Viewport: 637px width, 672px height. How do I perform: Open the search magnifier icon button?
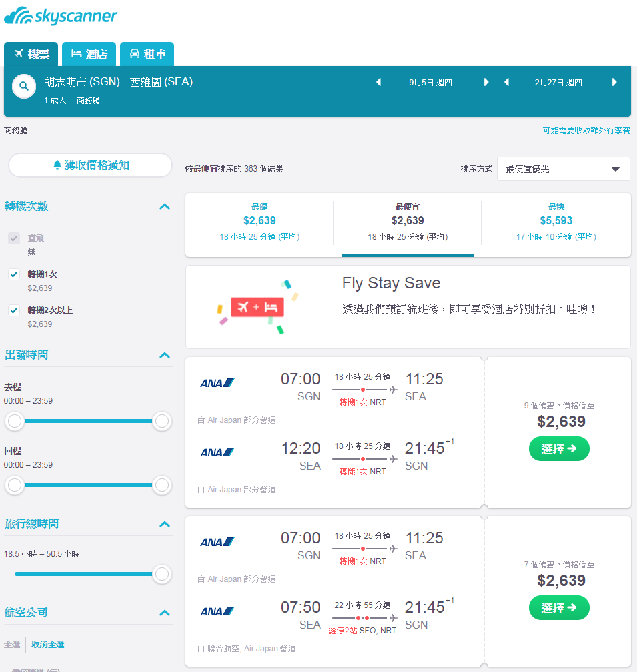pyautogui.click(x=24, y=87)
